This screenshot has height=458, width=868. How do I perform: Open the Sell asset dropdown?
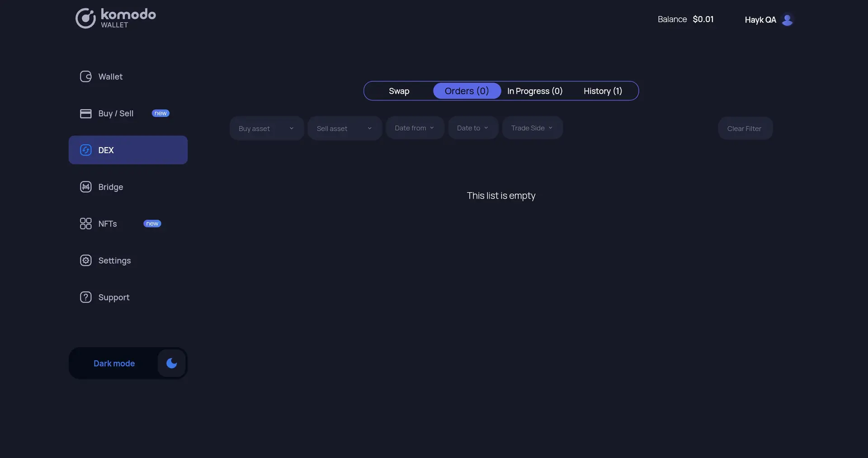point(344,128)
